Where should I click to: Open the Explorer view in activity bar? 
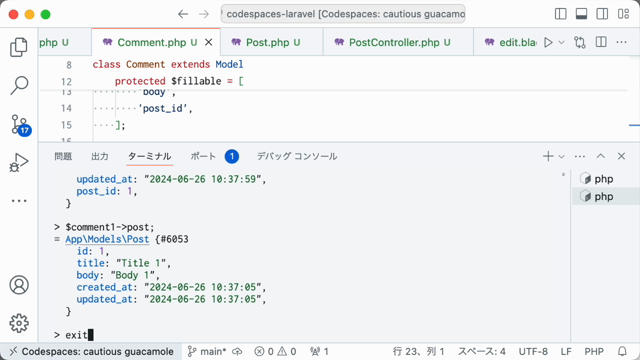coord(19,47)
